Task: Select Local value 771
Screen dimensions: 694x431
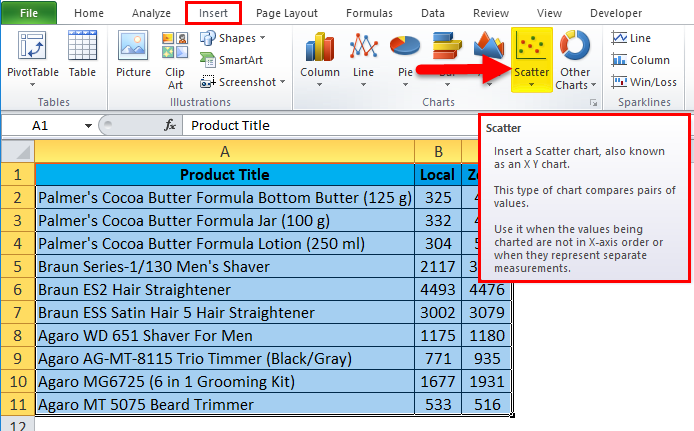Action: point(438,359)
